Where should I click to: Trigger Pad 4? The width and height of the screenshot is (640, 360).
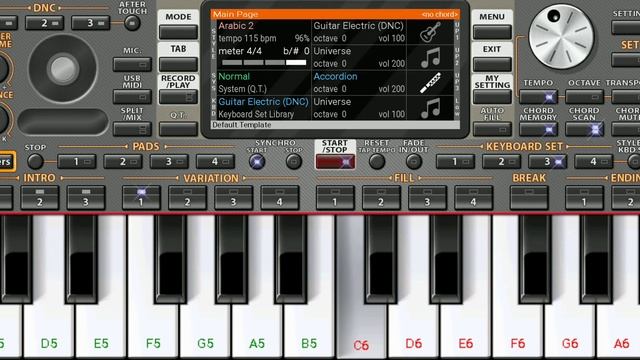pyautogui.click(x=215, y=162)
